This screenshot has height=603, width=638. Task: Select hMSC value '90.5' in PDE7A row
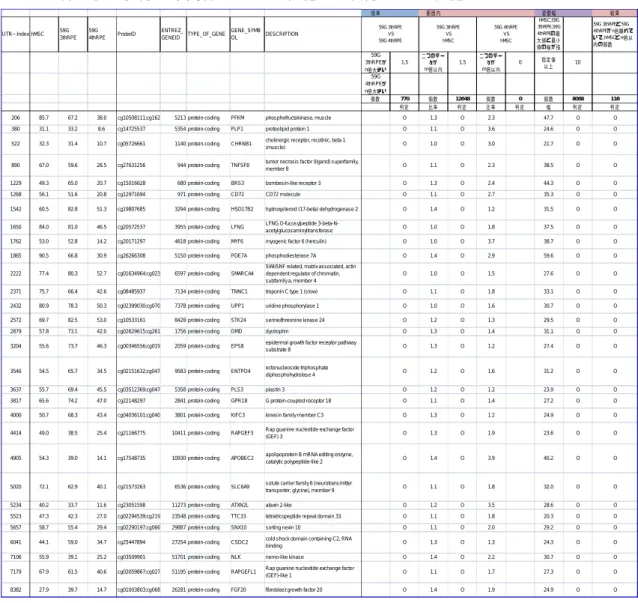[44, 256]
